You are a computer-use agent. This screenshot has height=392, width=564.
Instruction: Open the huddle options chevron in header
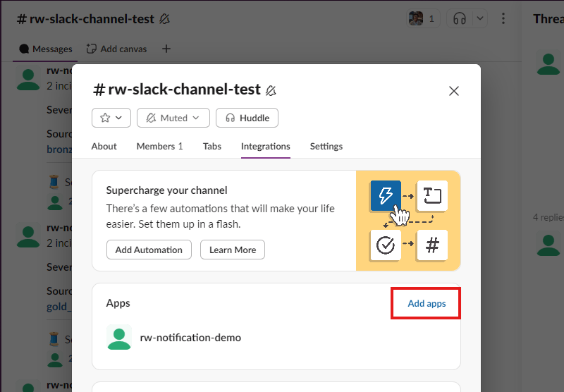point(480,18)
